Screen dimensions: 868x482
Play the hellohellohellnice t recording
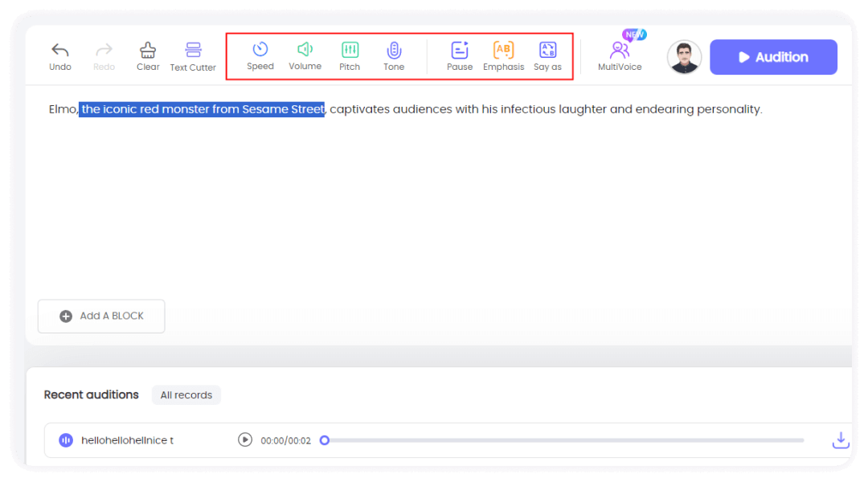pyautogui.click(x=245, y=440)
